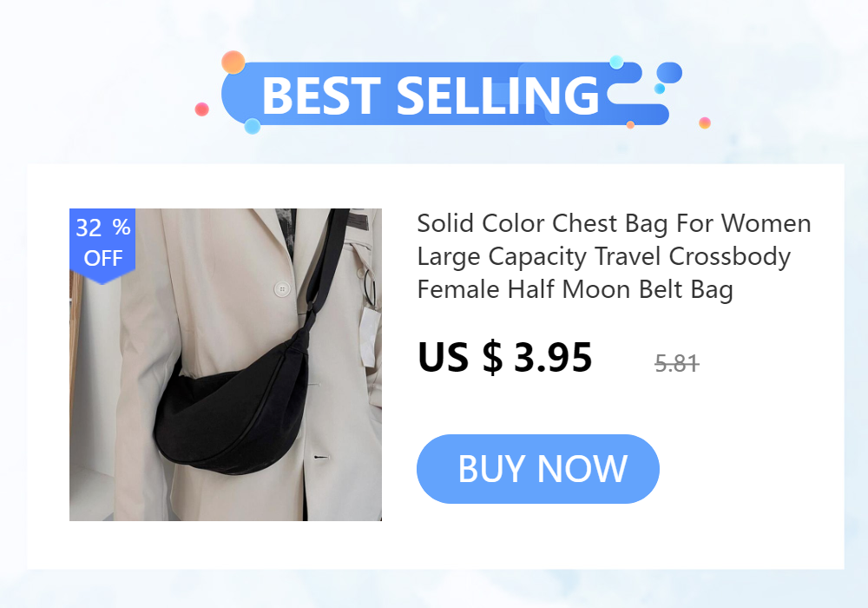The width and height of the screenshot is (868, 608).
Task: Click the orange bubble atop the banner
Action: pos(233,62)
